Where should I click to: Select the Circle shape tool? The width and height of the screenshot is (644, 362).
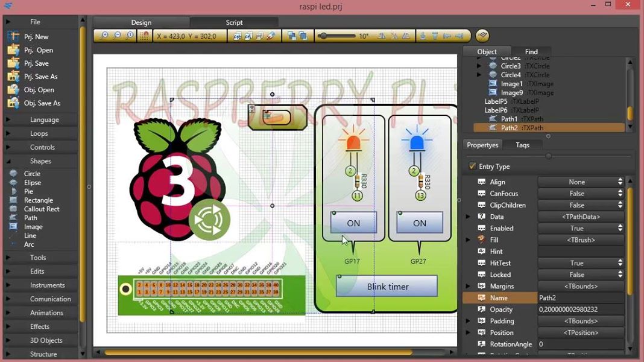pyautogui.click(x=32, y=173)
